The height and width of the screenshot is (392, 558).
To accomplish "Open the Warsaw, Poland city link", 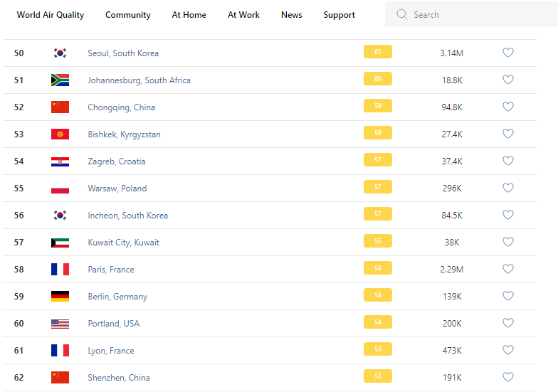I will (117, 189).
